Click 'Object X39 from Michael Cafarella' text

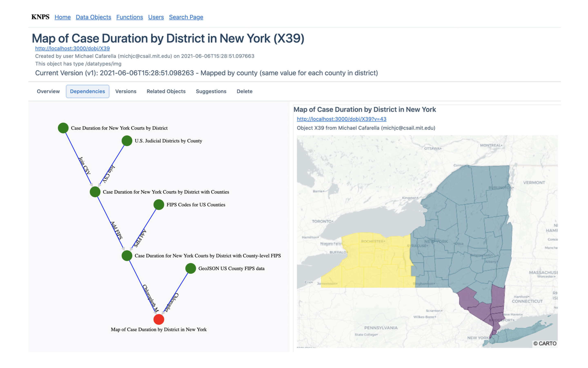[x=366, y=128]
